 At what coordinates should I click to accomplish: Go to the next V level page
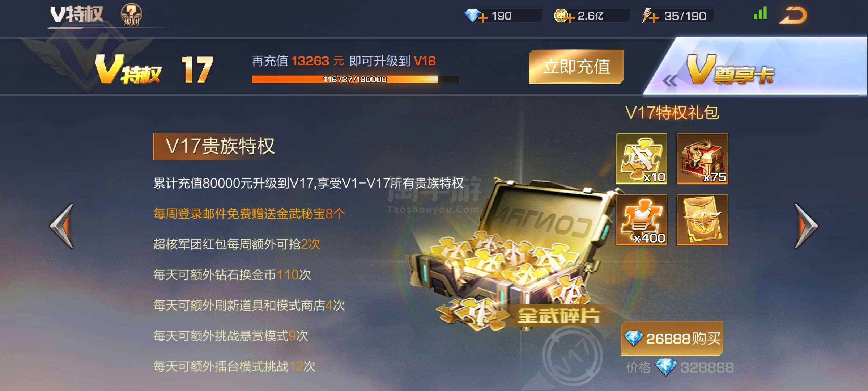(x=806, y=226)
